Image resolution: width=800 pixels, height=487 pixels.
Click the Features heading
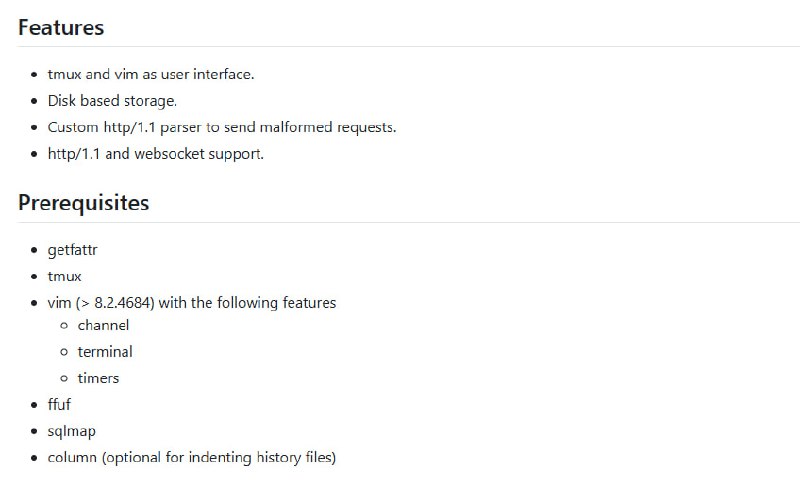pos(61,27)
